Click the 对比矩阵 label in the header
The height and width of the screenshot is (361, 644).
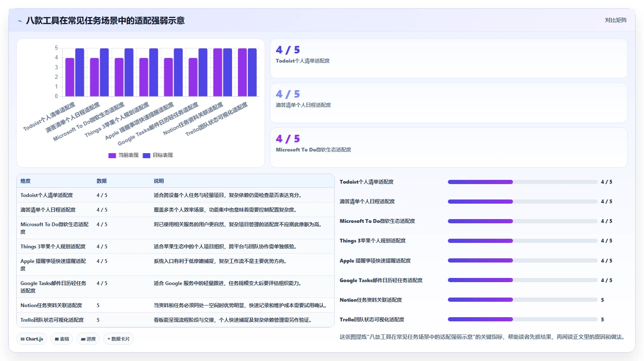(616, 20)
